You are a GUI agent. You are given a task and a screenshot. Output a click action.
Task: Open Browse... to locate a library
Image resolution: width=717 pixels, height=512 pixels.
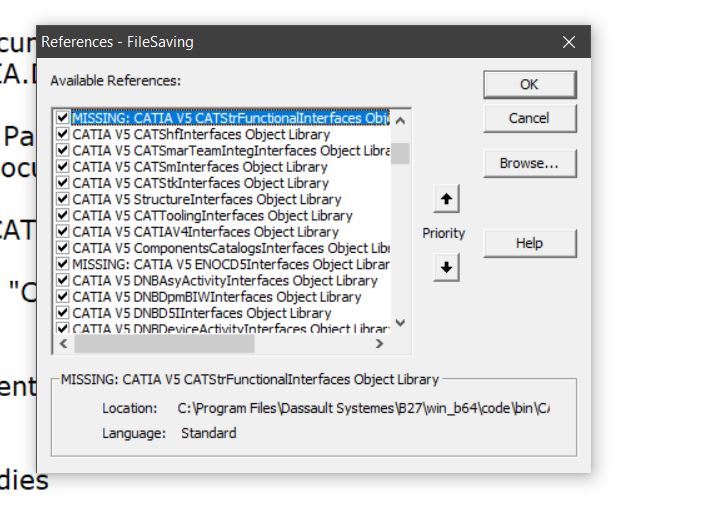530,163
